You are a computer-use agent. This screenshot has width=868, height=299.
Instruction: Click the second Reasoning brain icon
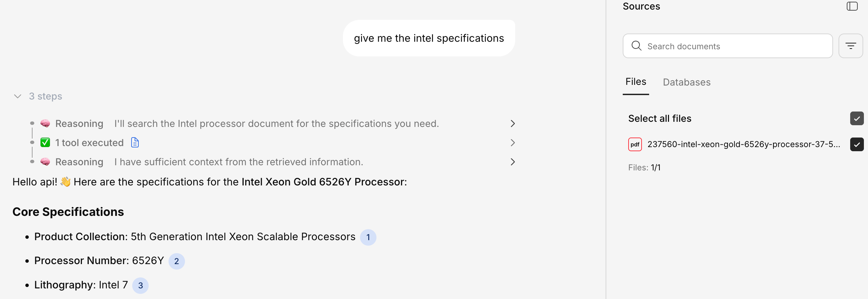45,161
